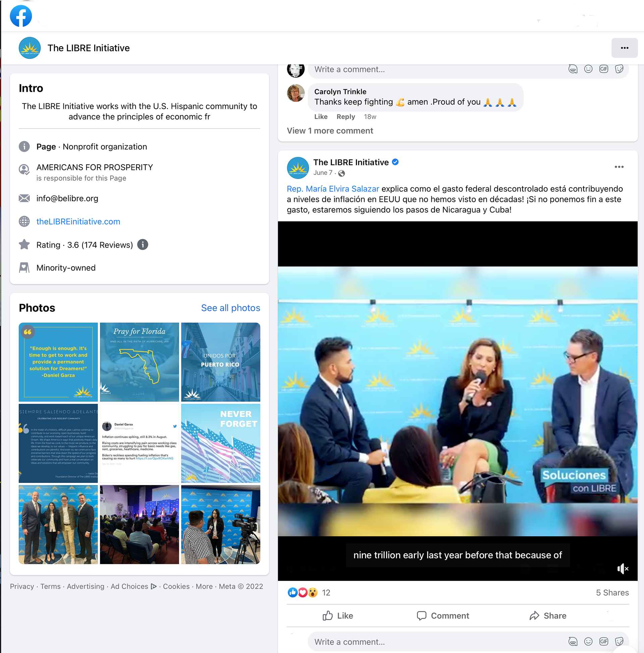Image resolution: width=644 pixels, height=653 pixels.
Task: Click the Rating star icon
Action: (x=24, y=244)
